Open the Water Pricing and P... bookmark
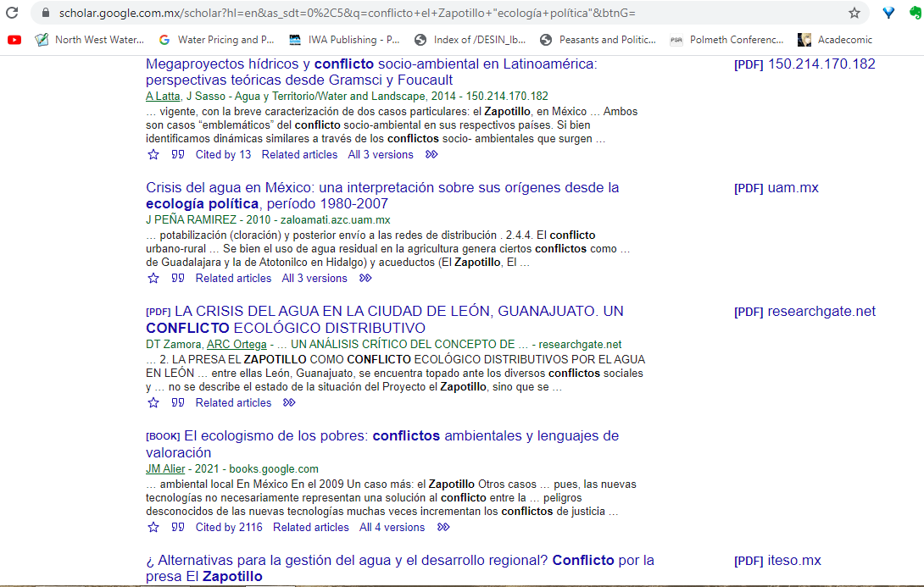The image size is (924, 587). pos(217,40)
